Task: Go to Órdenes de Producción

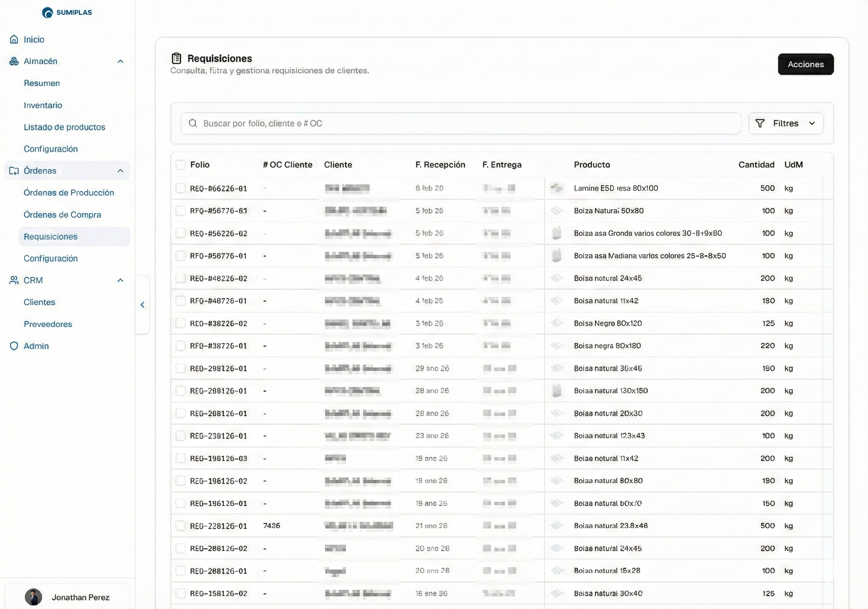Action: tap(69, 192)
